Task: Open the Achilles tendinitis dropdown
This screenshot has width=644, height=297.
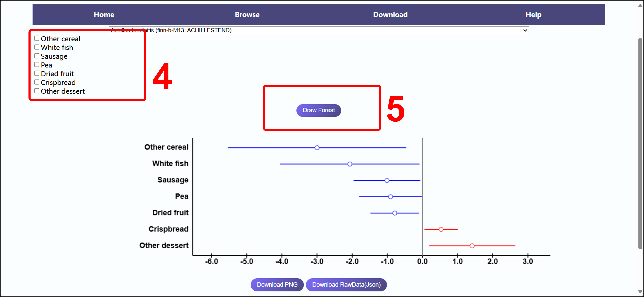Action: click(318, 30)
